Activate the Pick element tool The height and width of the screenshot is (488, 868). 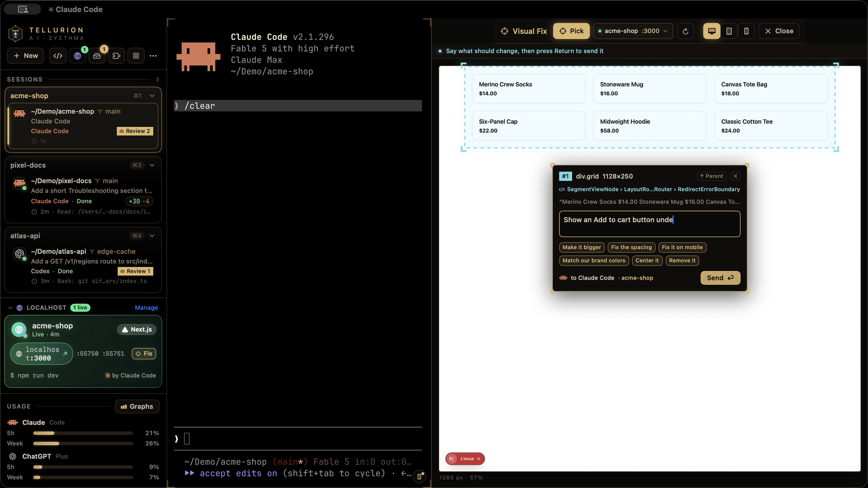(x=571, y=31)
